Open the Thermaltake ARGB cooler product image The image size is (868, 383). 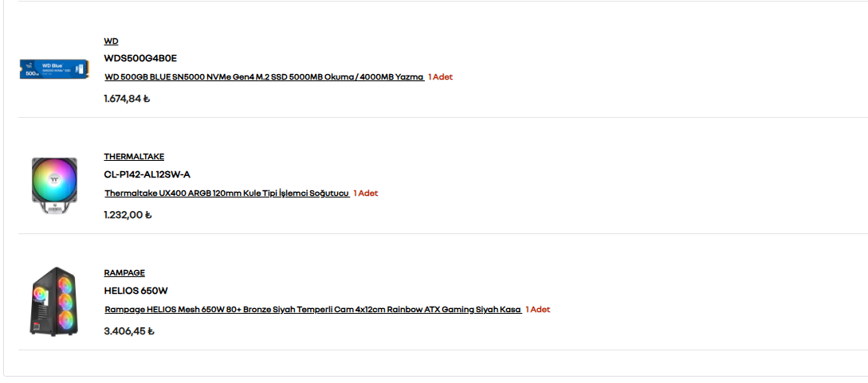pos(54,186)
